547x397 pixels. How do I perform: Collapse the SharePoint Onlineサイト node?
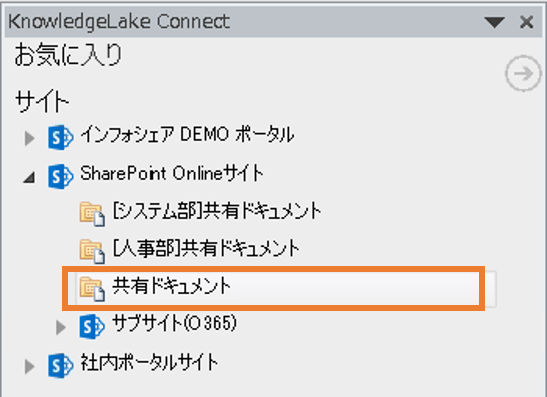coord(30,177)
